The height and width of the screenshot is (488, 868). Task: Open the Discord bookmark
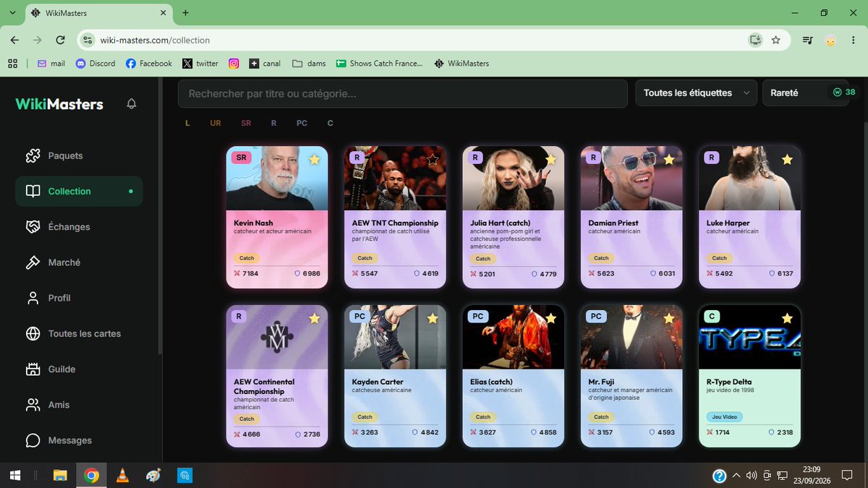(95, 64)
